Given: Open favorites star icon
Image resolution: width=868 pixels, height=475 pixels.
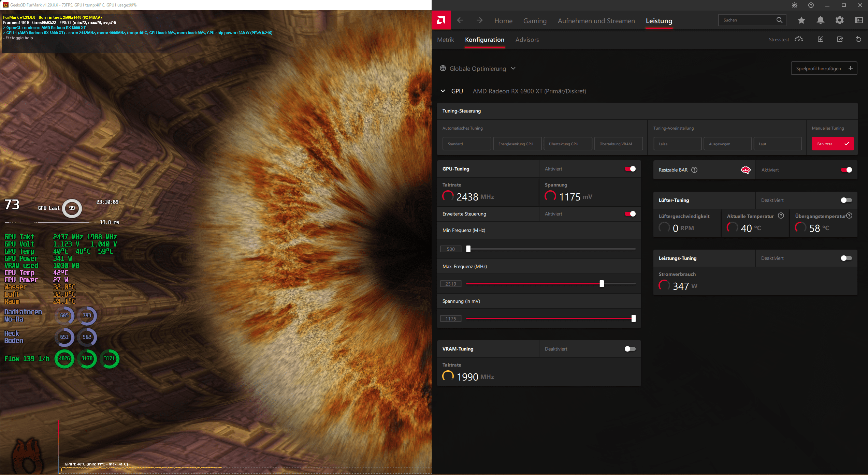Looking at the screenshot, I should [801, 20].
